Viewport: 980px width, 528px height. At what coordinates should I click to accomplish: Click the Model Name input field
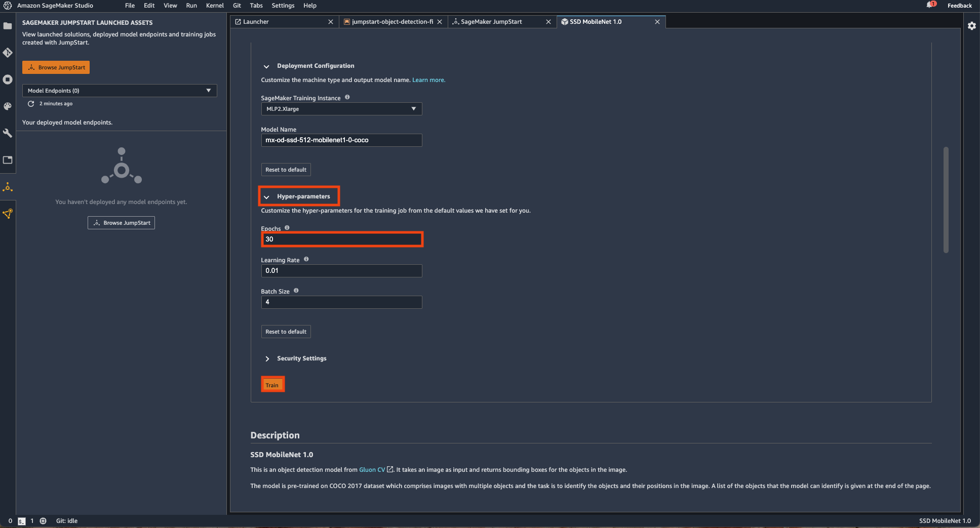coord(341,140)
